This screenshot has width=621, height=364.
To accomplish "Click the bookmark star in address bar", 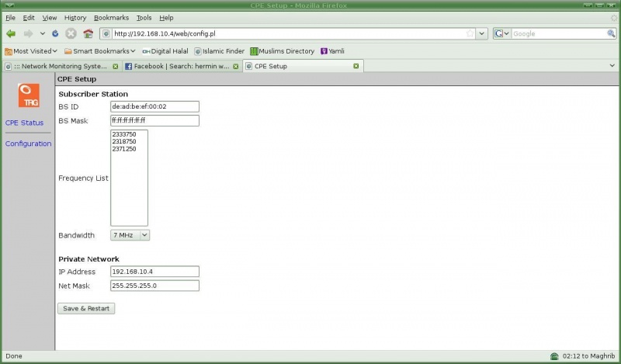I will [470, 33].
